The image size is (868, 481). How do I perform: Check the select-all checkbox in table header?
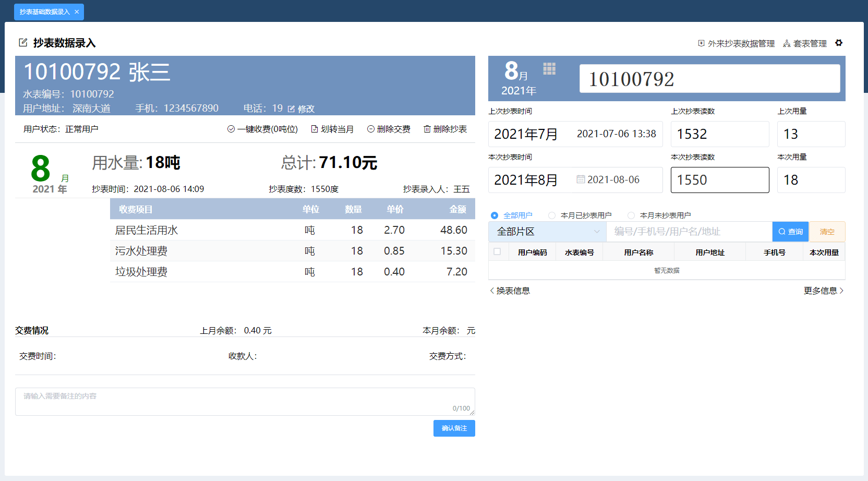click(x=498, y=251)
